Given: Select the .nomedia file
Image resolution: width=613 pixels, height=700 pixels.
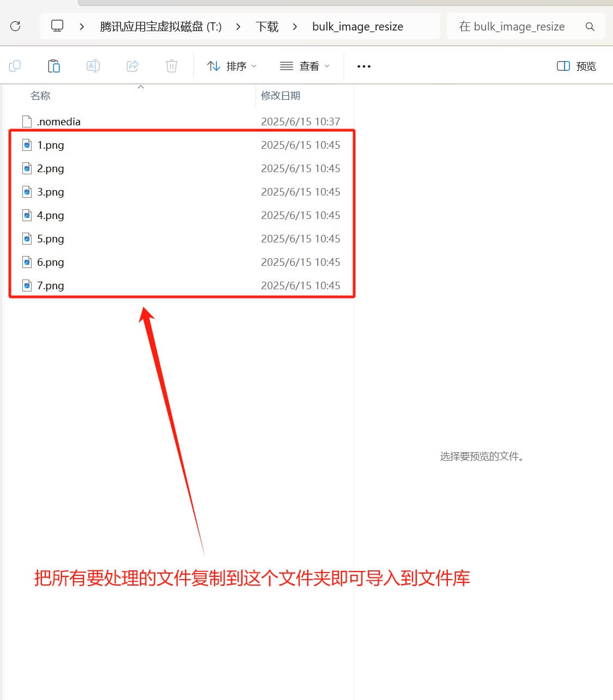Looking at the screenshot, I should coord(59,121).
